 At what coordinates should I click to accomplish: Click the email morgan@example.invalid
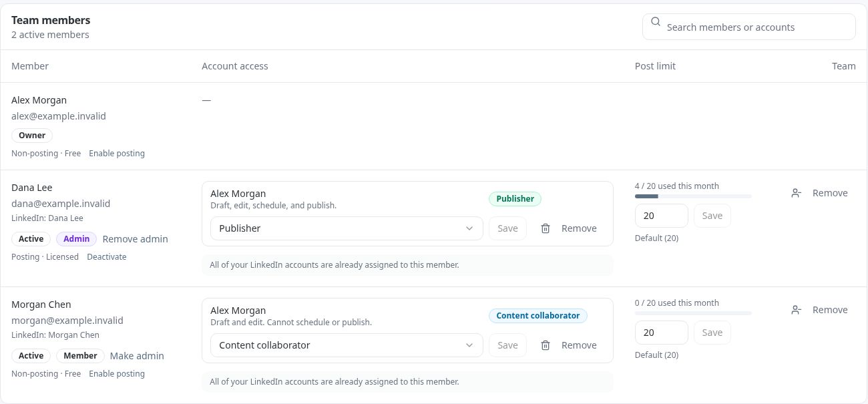coord(67,321)
